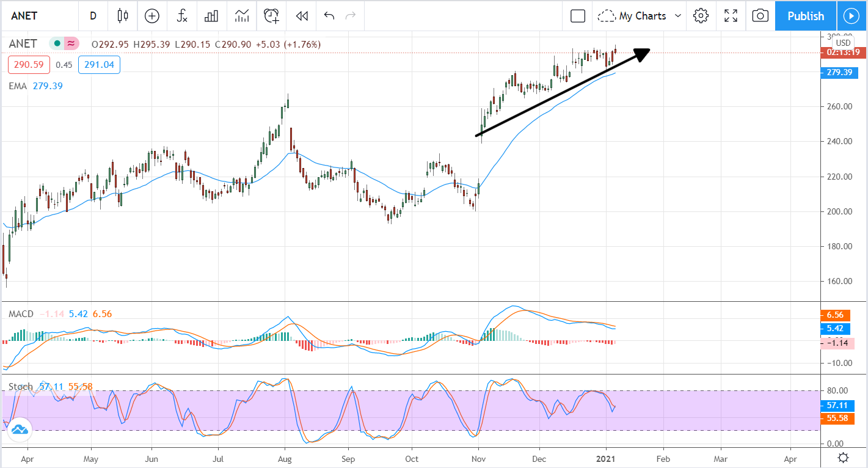
Task: Select the EMA indicator legend label
Action: click(x=18, y=86)
